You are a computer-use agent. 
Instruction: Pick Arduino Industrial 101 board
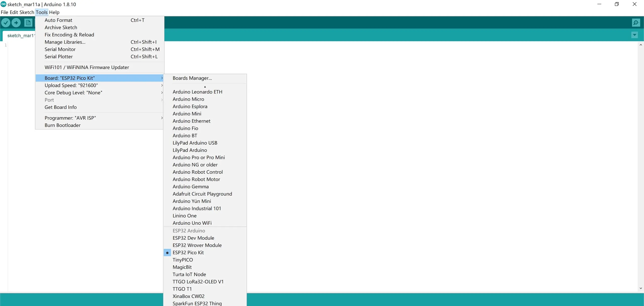(205, 209)
